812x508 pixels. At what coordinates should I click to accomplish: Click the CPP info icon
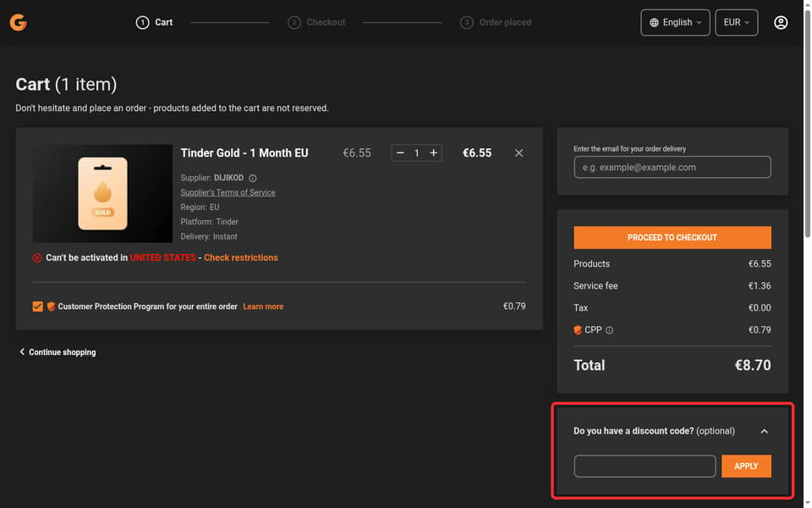coord(610,330)
